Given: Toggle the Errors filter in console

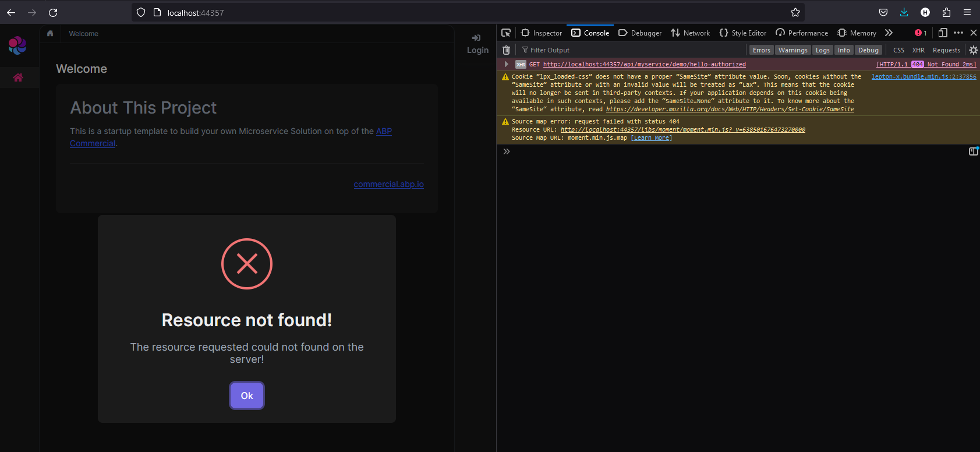Looking at the screenshot, I should click(761, 50).
